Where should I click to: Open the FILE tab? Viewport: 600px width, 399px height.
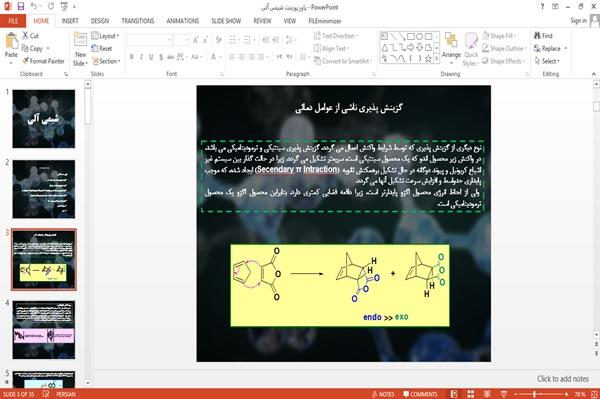(13, 21)
